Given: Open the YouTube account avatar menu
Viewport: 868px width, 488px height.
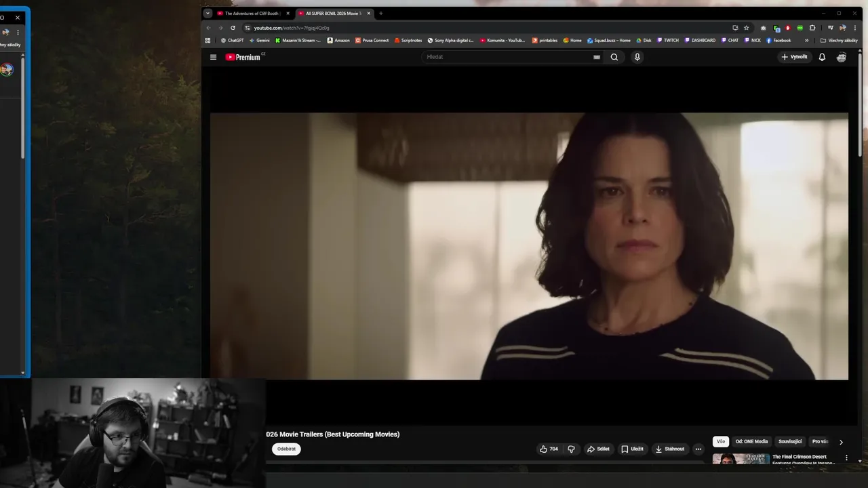Looking at the screenshot, I should click(x=842, y=57).
